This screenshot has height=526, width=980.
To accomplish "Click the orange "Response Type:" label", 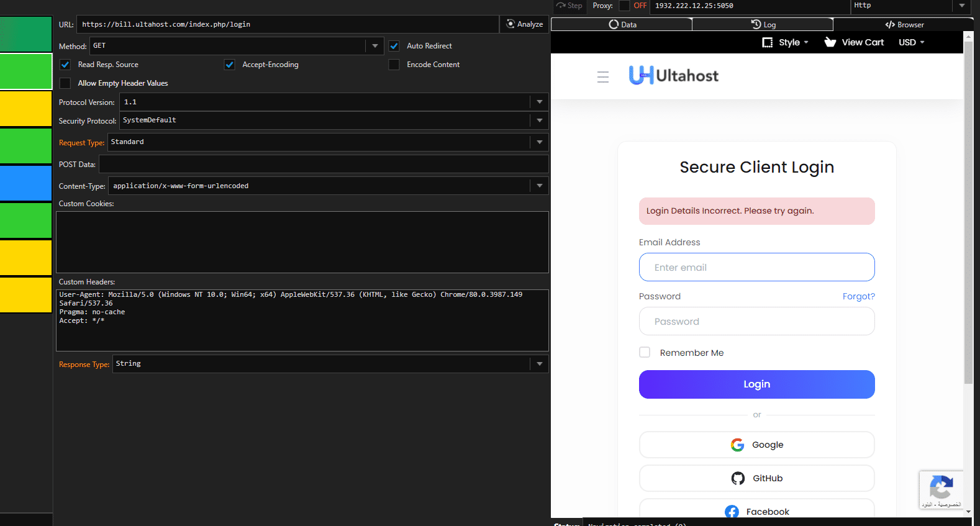I will (x=84, y=365).
